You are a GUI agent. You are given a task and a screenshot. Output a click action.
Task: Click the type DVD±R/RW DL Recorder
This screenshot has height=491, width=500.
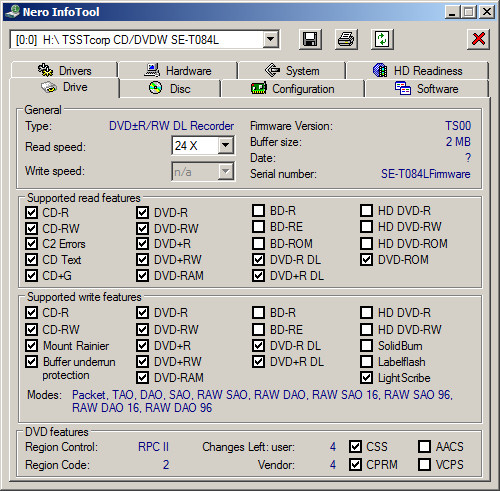(x=171, y=126)
